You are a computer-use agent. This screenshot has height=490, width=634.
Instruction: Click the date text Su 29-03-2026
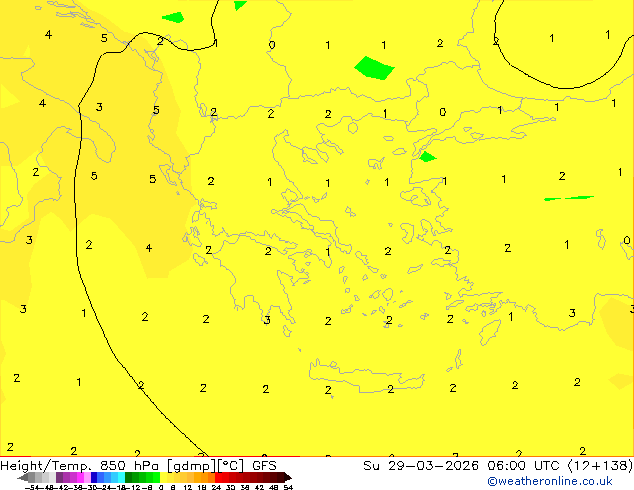click(x=421, y=466)
